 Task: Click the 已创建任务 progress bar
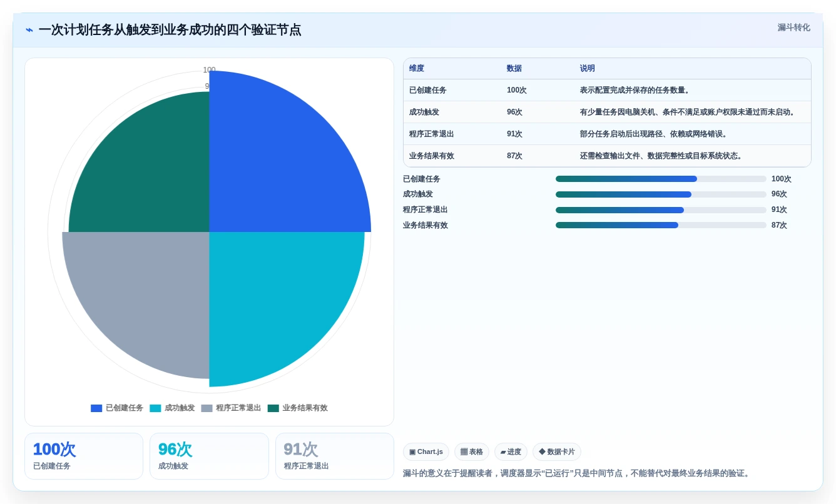click(x=661, y=179)
